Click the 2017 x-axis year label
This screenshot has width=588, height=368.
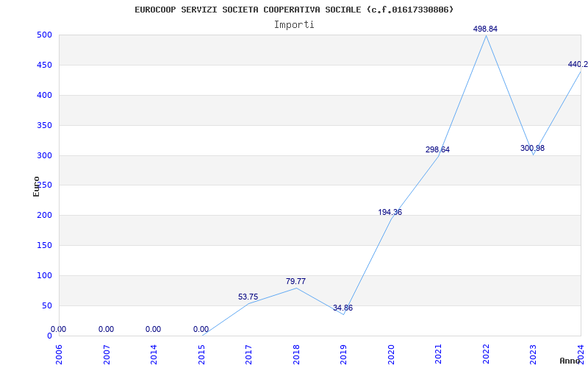tap(248, 355)
